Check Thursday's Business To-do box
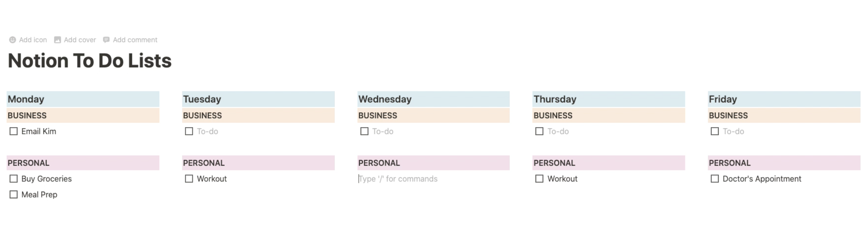 pos(539,131)
